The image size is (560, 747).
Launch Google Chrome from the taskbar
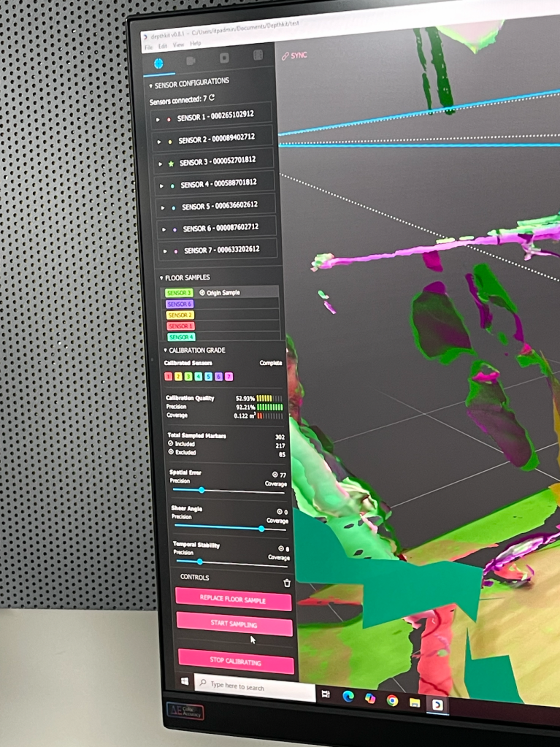[x=392, y=701]
